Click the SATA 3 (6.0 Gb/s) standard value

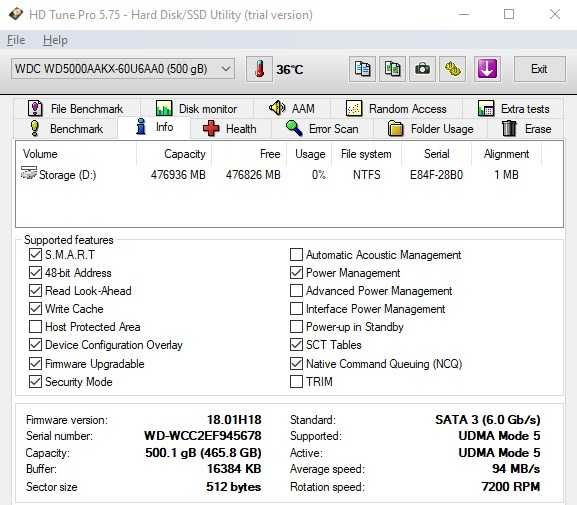coord(488,420)
